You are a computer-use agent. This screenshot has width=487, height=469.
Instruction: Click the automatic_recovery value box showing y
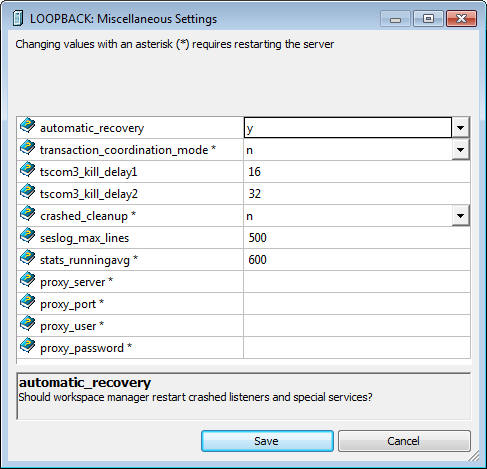point(348,128)
